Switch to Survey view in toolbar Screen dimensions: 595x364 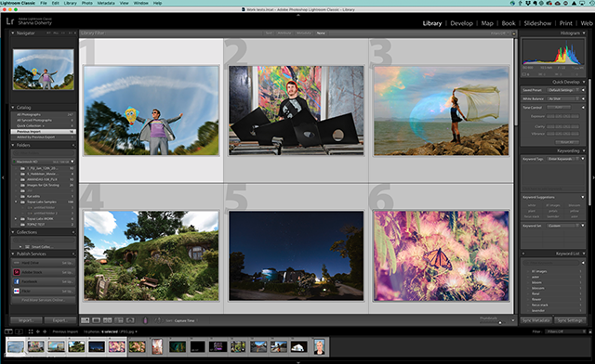pyautogui.click(x=119, y=320)
